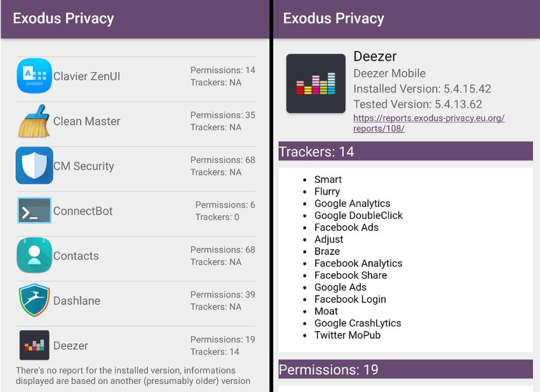Select Google DoubleClick tracker entry
The height and width of the screenshot is (392, 540).
[358, 215]
